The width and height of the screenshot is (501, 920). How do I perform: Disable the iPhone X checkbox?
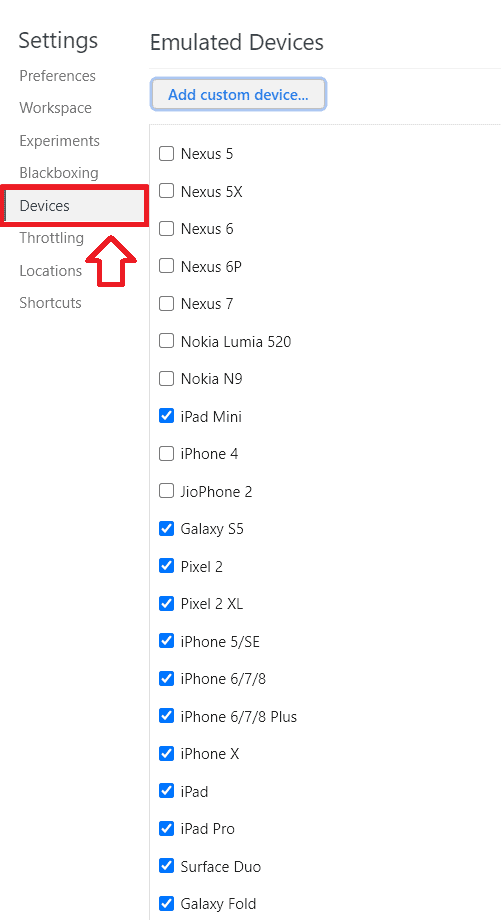click(x=167, y=754)
